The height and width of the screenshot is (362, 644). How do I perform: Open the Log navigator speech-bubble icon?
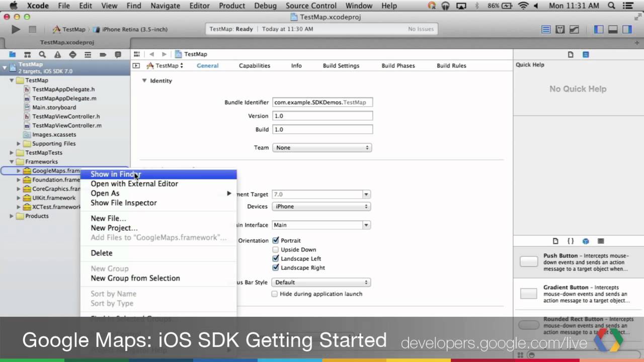click(x=118, y=54)
